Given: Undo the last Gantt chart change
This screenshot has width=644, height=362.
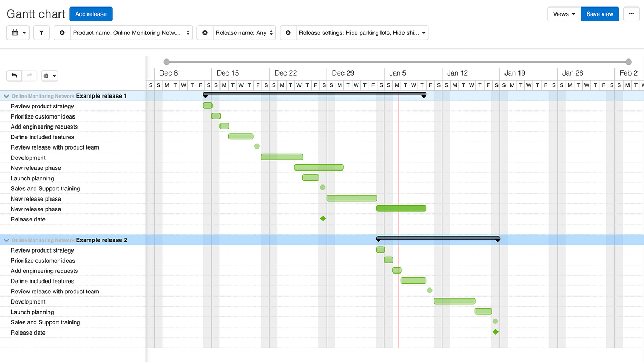Looking at the screenshot, I should tap(14, 75).
